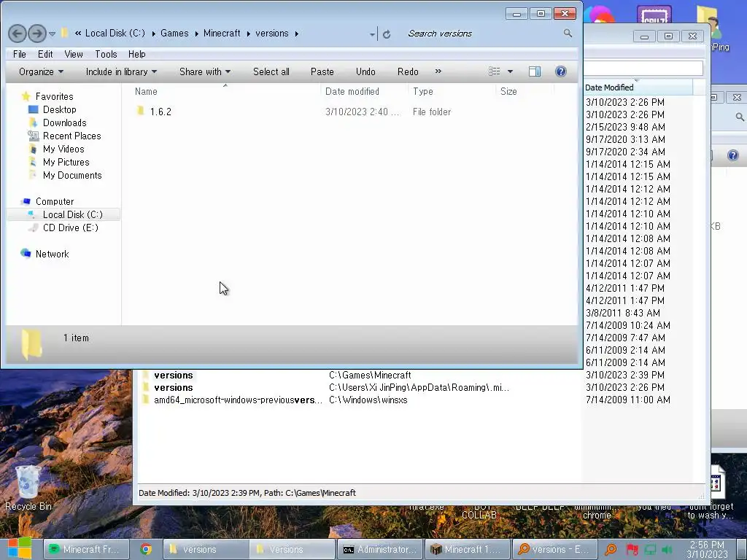The image size is (747, 560).
Task: Switch to versions - Everything taskbar button
Action: 554,550
